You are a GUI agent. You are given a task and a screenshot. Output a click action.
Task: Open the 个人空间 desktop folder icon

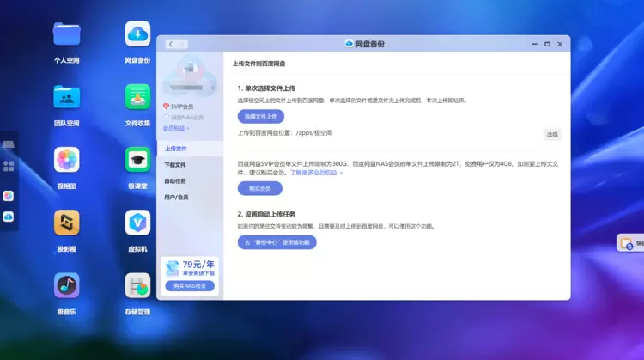[67, 34]
